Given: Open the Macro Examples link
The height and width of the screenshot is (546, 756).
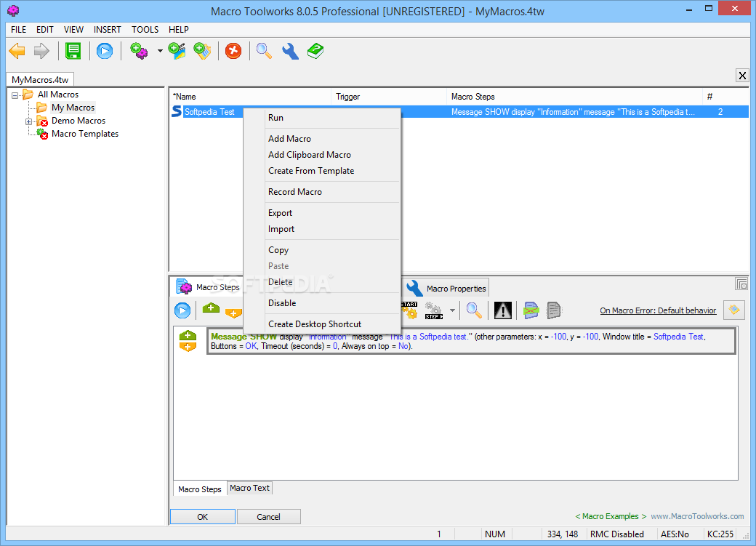Looking at the screenshot, I should click(611, 517).
